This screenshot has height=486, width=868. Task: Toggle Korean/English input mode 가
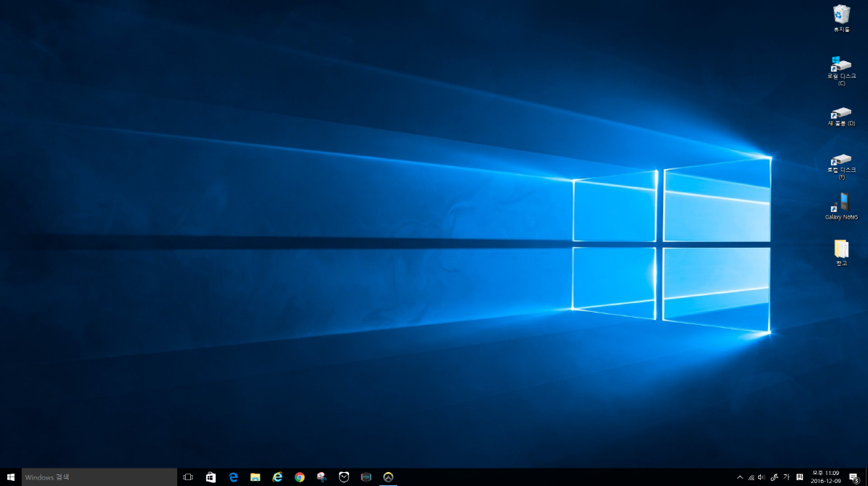coord(786,477)
